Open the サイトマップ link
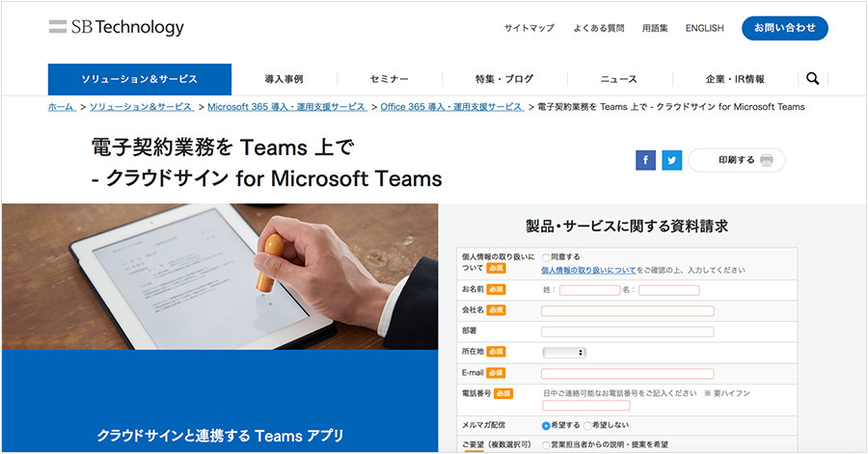 (x=529, y=28)
